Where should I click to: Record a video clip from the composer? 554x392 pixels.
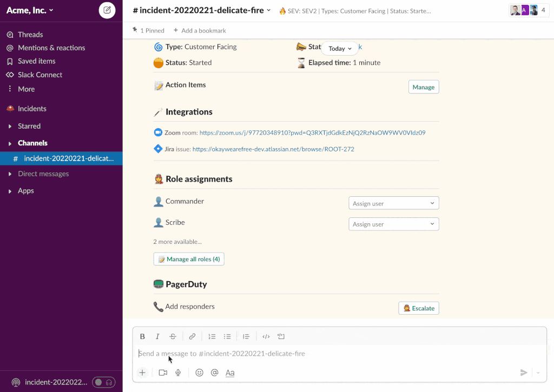[163, 373]
